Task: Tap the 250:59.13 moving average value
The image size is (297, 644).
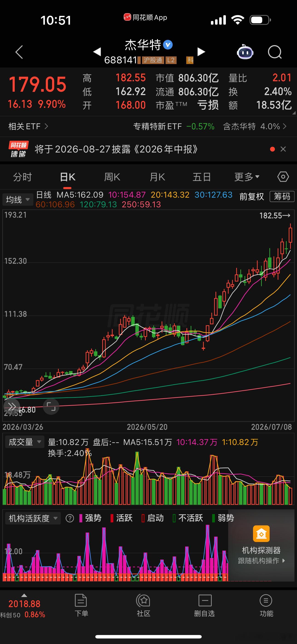Action: click(x=141, y=205)
